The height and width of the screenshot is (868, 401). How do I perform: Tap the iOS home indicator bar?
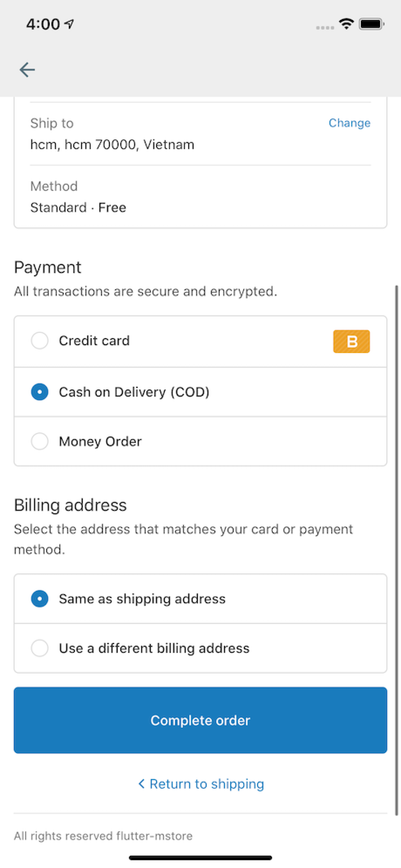(x=200, y=857)
